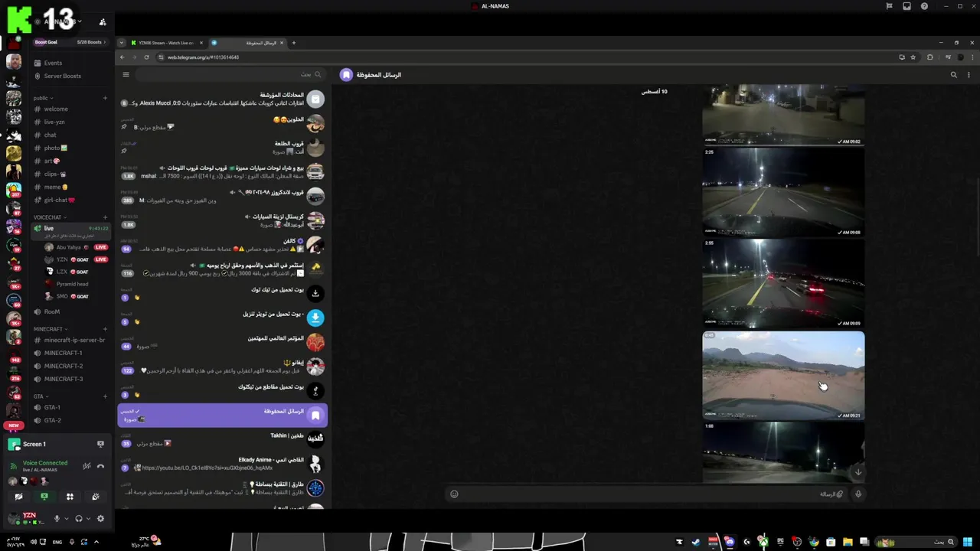Screen dimensions: 980x551
Task: Open the browser tab search dropdown
Action: tap(122, 43)
